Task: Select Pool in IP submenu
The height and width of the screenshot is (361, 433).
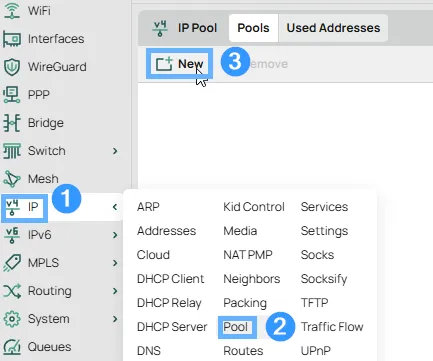Action: tap(235, 327)
